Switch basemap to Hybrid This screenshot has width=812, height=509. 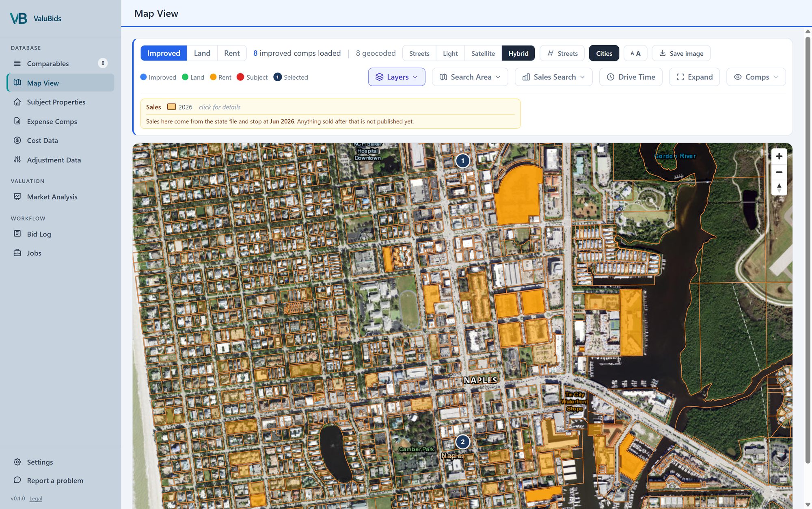(x=518, y=53)
